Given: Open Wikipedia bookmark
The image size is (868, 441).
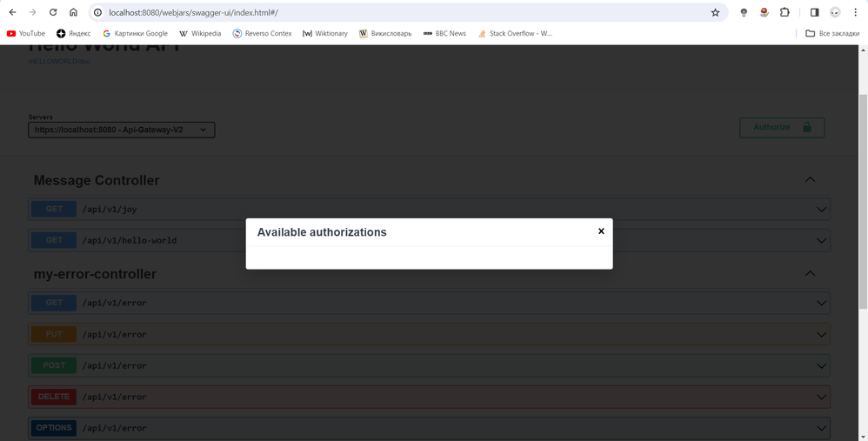Looking at the screenshot, I should tap(200, 33).
